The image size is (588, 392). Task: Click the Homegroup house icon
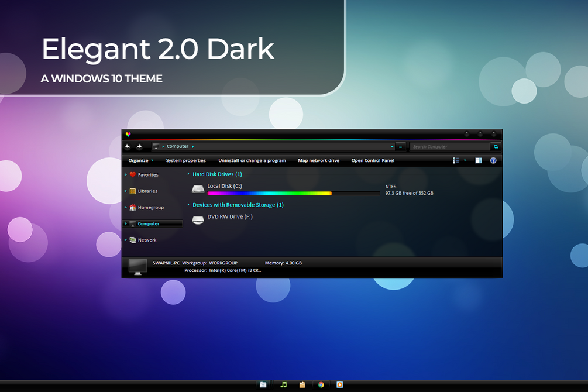coord(132,208)
